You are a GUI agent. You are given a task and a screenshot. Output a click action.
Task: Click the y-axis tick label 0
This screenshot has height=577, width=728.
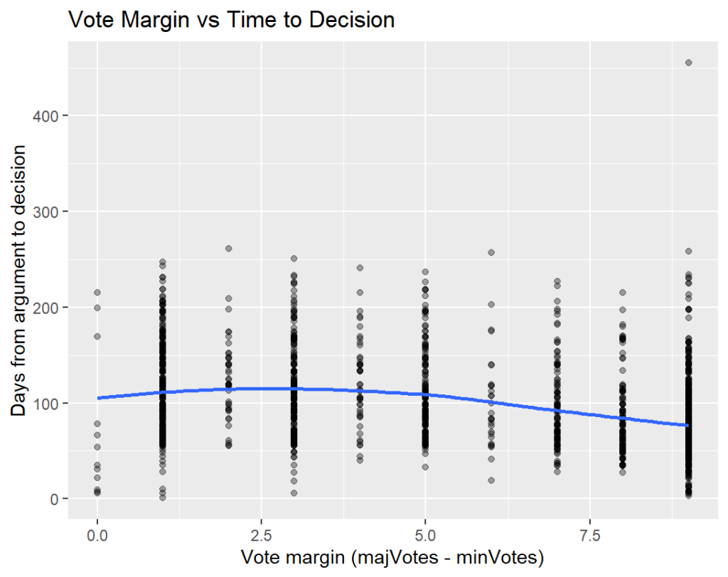click(x=54, y=499)
